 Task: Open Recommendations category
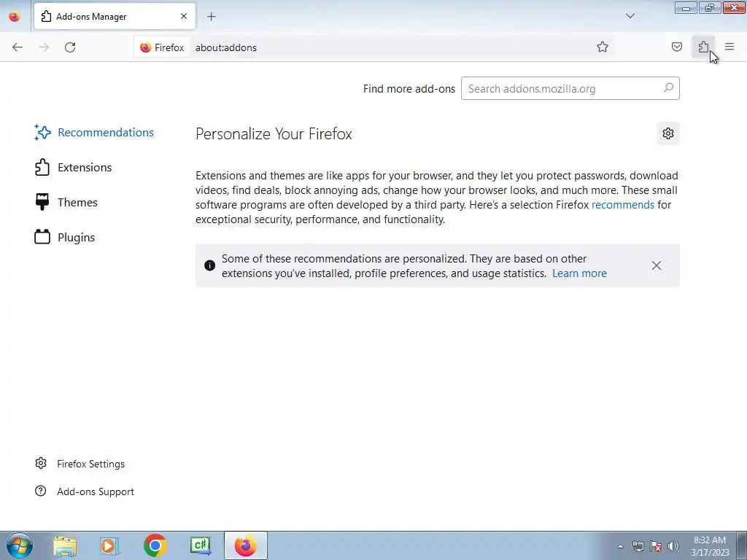click(x=94, y=133)
